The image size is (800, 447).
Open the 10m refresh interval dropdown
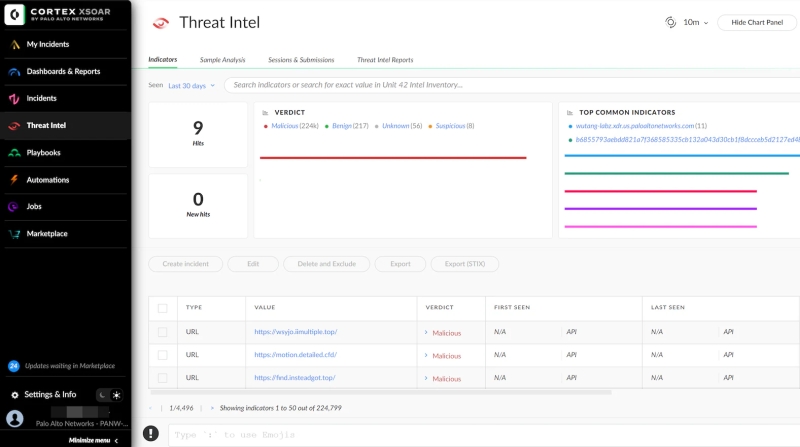pos(695,22)
